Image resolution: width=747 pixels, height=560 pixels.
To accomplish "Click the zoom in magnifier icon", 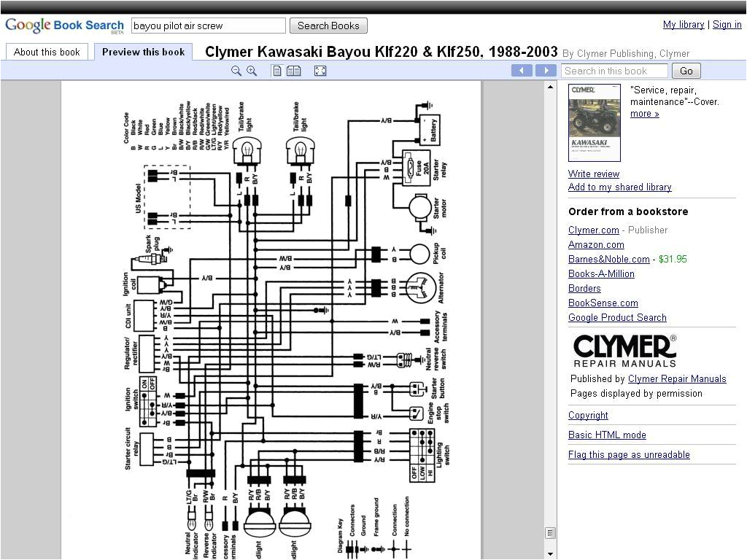I will coord(252,71).
